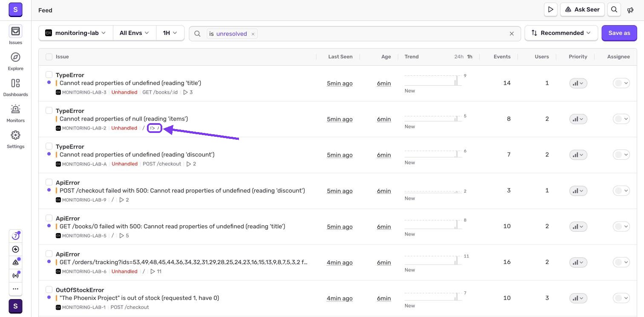Click the Ask Seer button
The height and width of the screenshot is (317, 644).
(x=582, y=9)
